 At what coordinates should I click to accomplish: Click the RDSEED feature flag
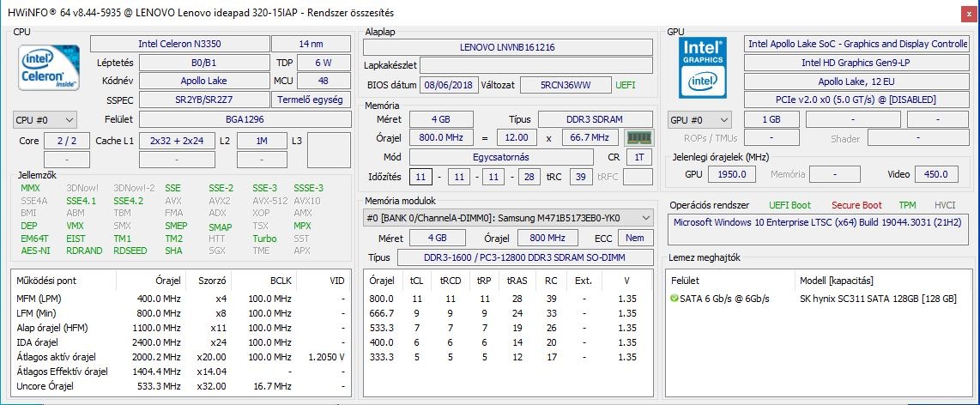point(130,251)
